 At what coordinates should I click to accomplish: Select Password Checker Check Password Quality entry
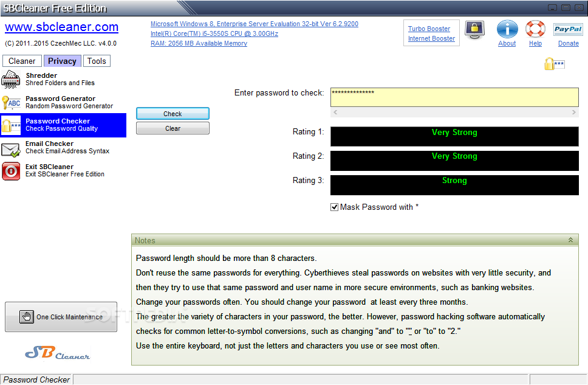pos(63,125)
